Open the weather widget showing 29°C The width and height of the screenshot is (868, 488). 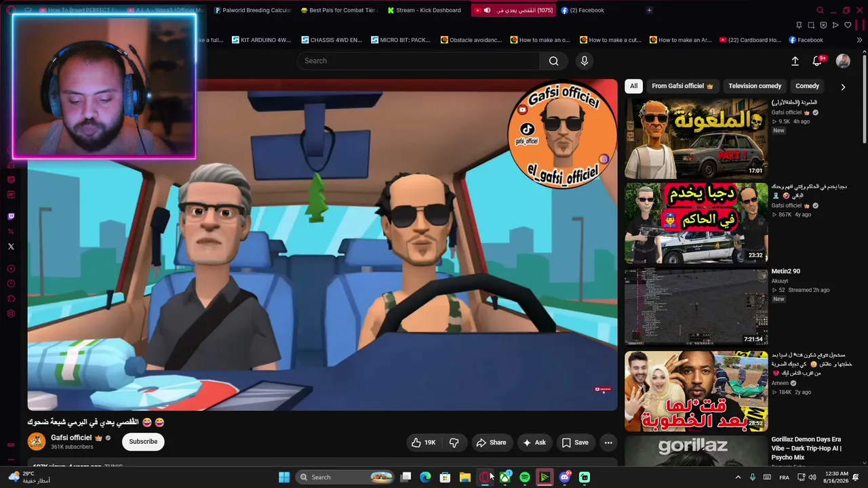29,477
